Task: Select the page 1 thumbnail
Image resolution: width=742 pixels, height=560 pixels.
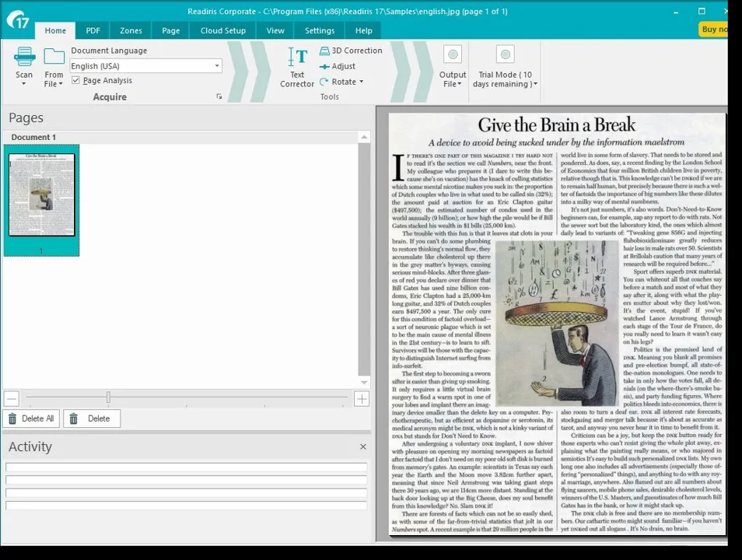Action: pos(42,200)
